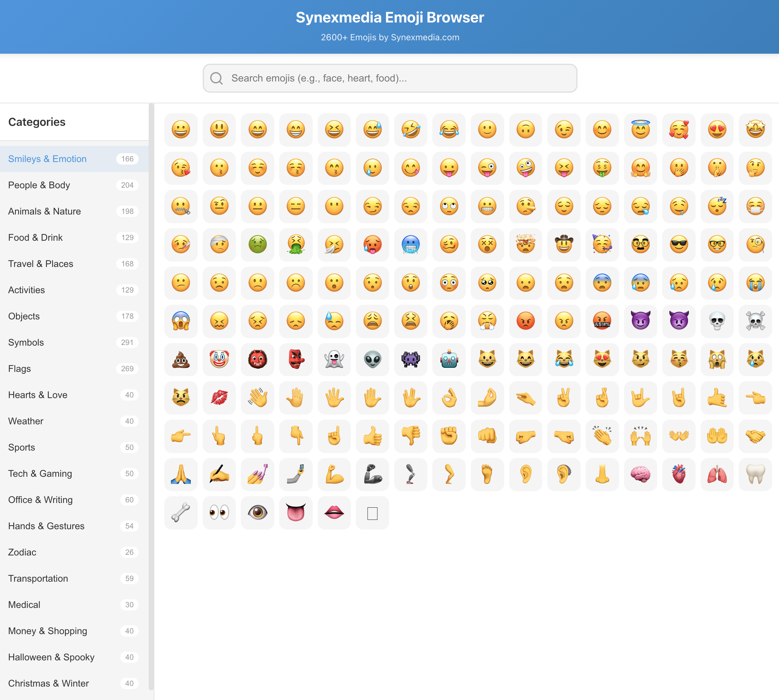Select the clown face emoji
This screenshot has width=779, height=700.
(x=219, y=360)
